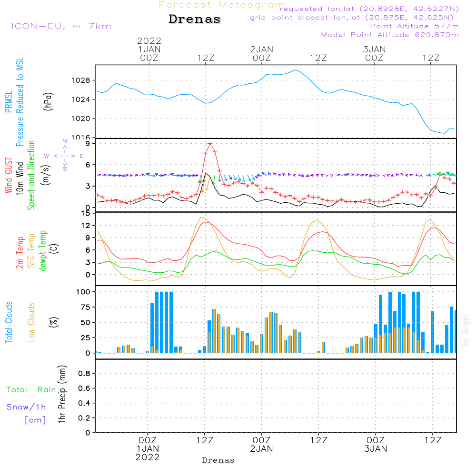Click the "by Angel" watermark

pos(466,329)
